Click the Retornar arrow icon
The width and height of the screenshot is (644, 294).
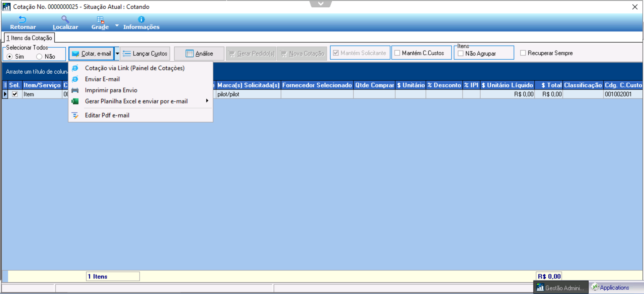pyautogui.click(x=22, y=19)
